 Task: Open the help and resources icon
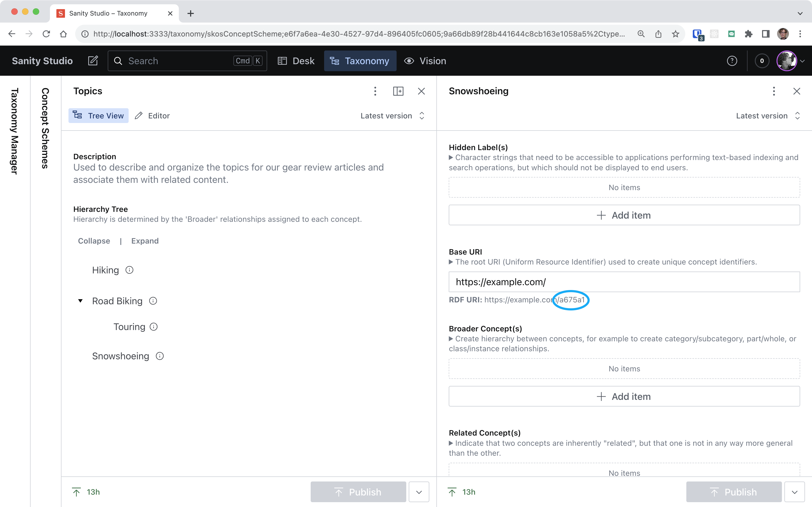[x=731, y=61]
